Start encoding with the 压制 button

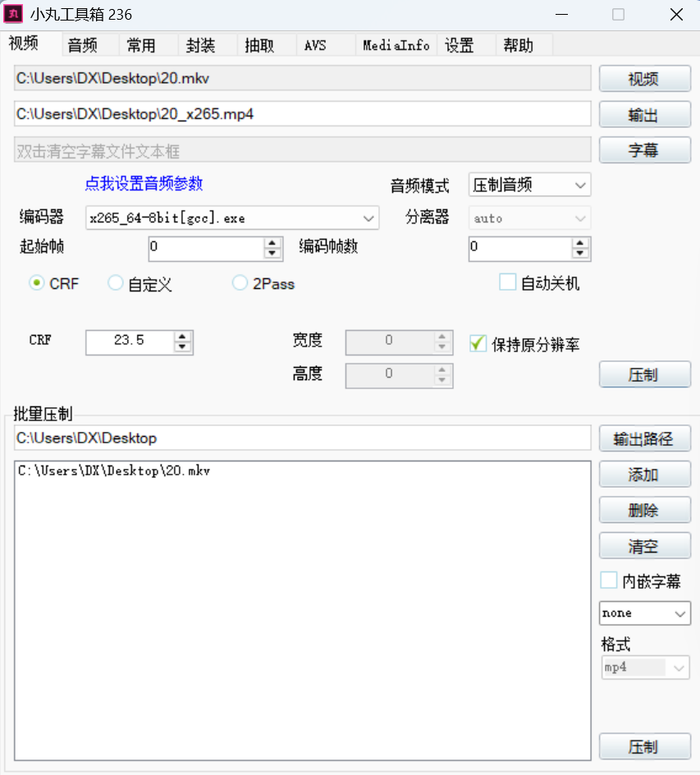click(x=644, y=374)
